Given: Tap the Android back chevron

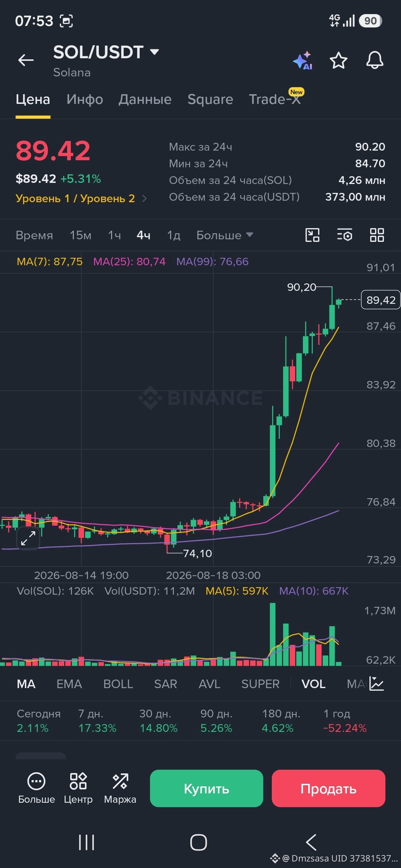Looking at the screenshot, I should pos(311,842).
